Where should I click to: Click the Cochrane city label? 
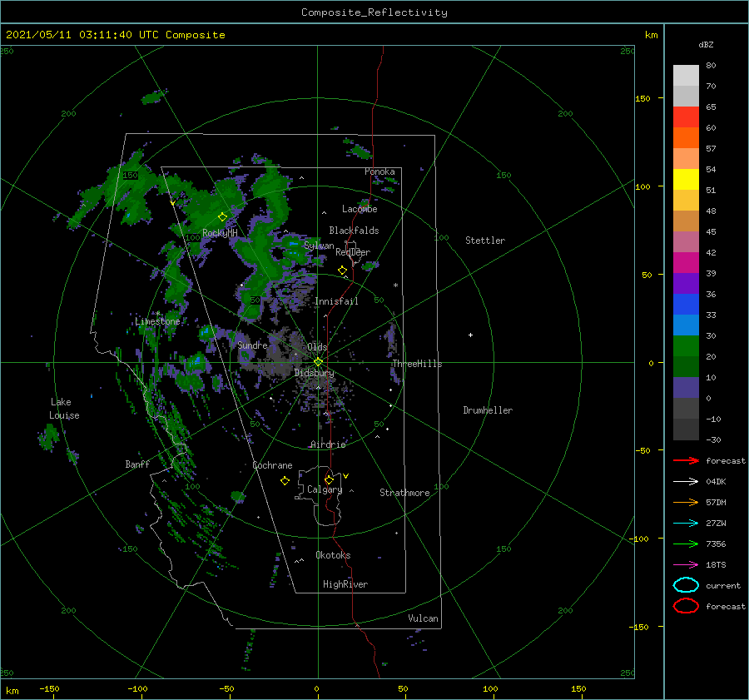[272, 465]
